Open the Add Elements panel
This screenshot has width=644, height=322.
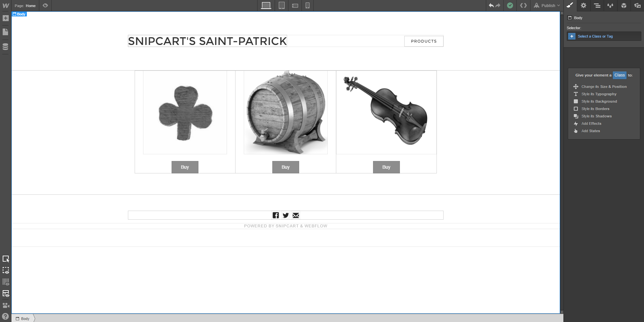6,18
